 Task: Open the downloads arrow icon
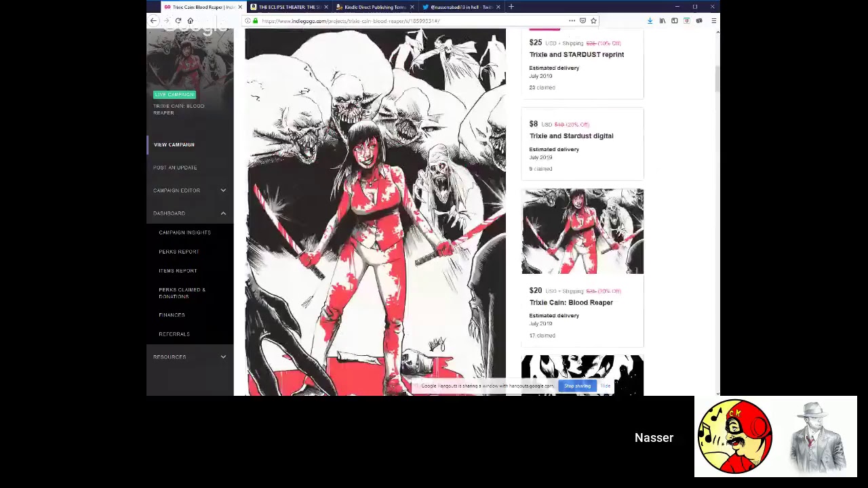pos(650,21)
